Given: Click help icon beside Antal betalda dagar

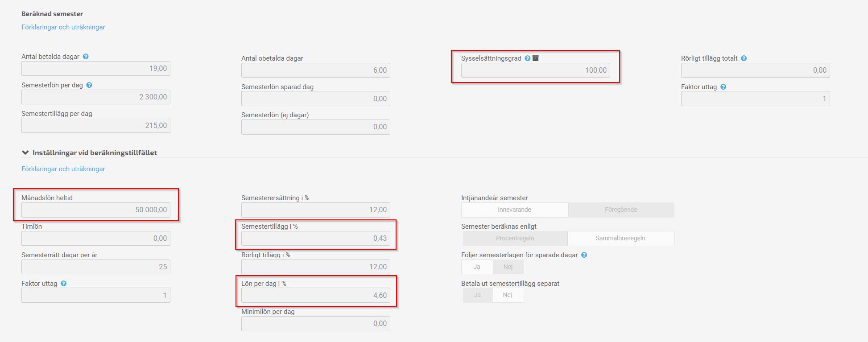Looking at the screenshot, I should tap(86, 57).
